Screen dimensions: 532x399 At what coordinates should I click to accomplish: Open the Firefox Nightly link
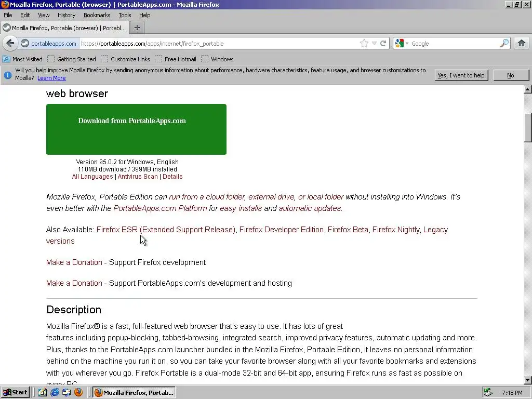(396, 230)
